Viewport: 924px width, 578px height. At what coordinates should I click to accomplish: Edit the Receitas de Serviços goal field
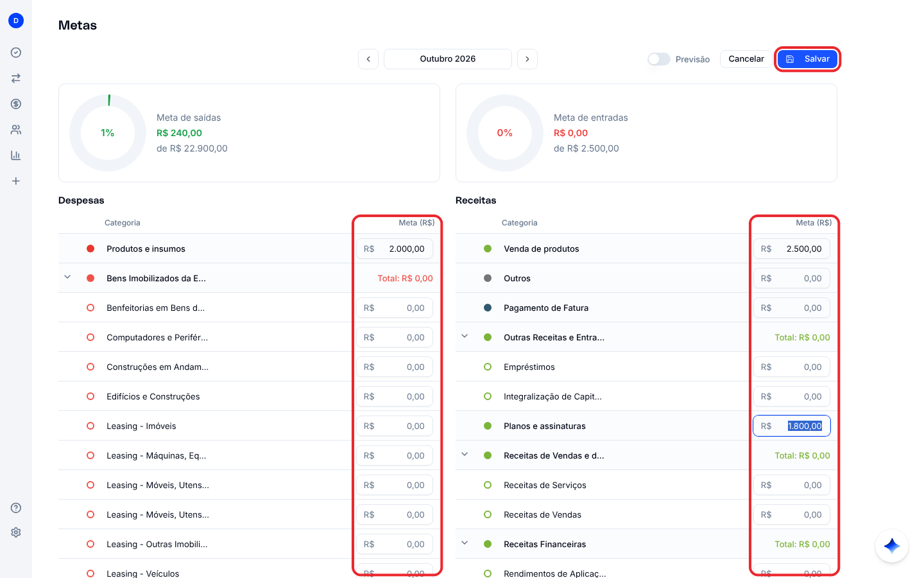pyautogui.click(x=792, y=485)
